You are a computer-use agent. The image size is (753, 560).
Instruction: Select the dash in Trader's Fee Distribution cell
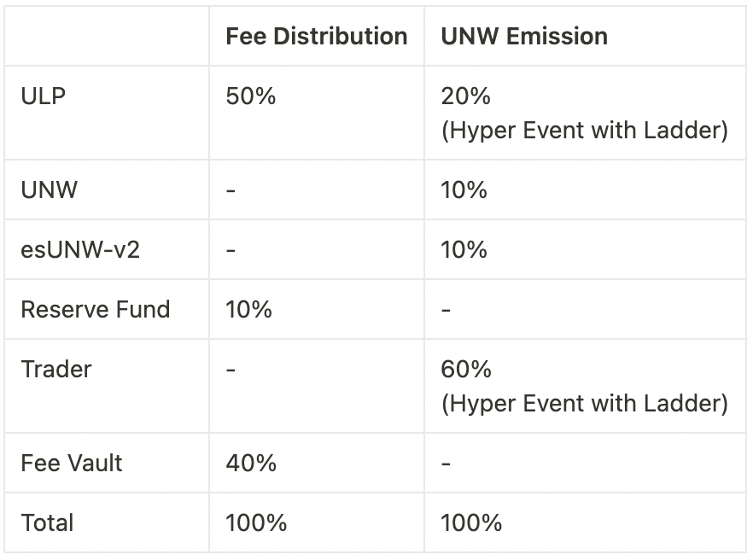pyautogui.click(x=231, y=369)
